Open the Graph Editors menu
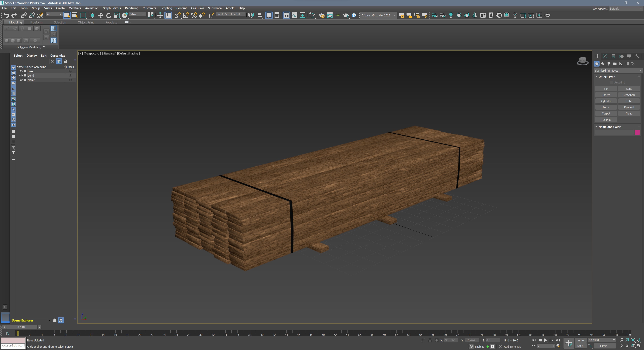The image size is (644, 350). point(112,8)
